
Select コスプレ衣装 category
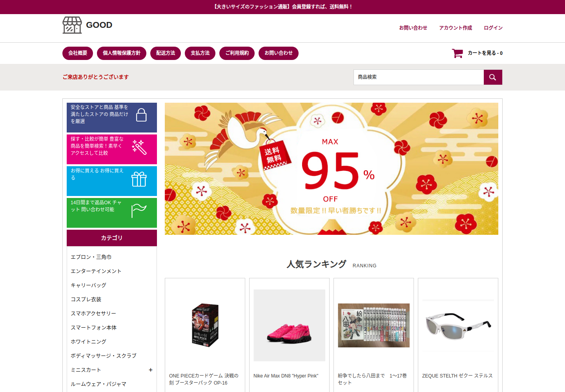click(x=86, y=299)
